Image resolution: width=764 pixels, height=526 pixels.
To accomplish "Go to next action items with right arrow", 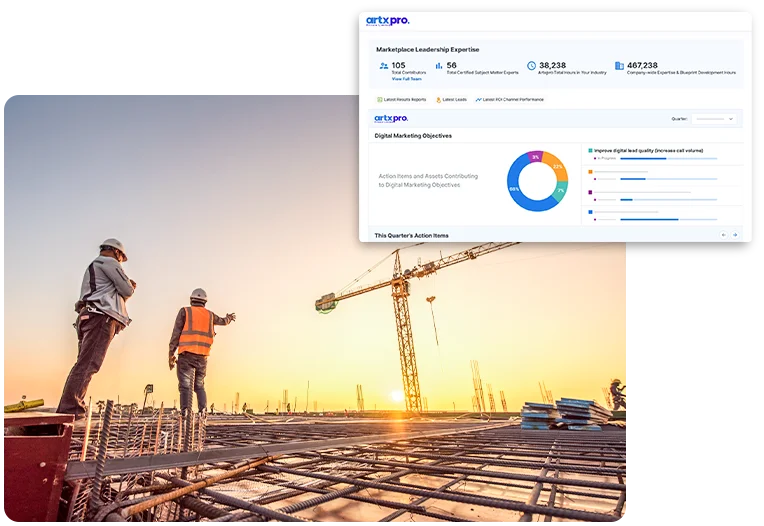I will pos(735,235).
